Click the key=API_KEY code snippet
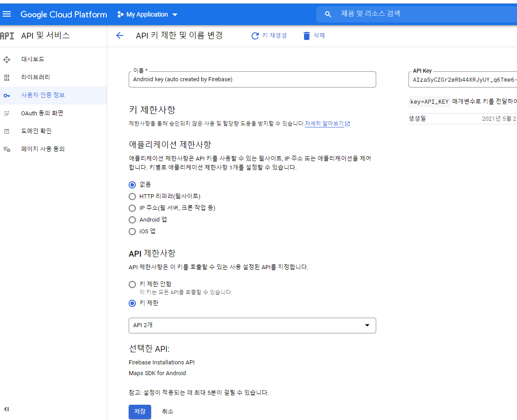517x420 pixels. pos(429,101)
